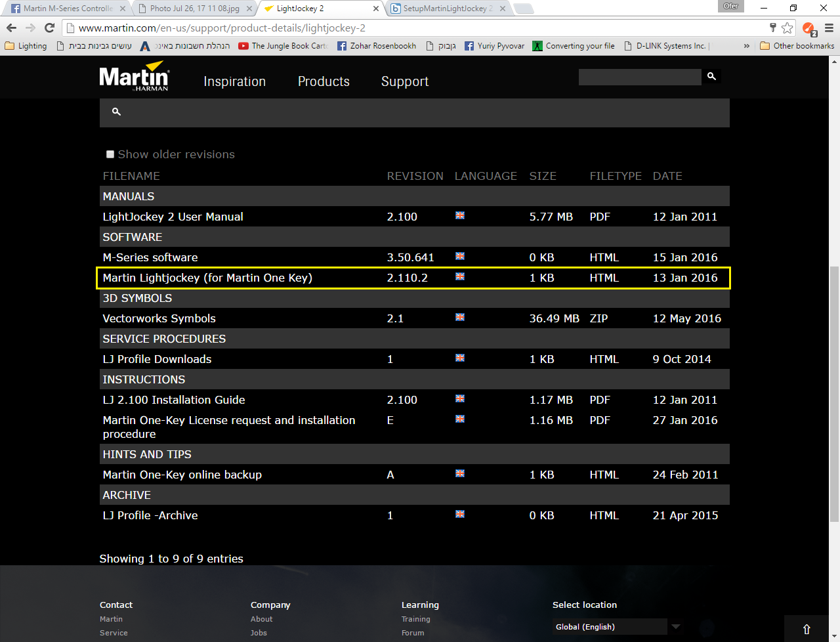840x642 pixels.
Task: Click the Martin by Harman logo
Action: pyautogui.click(x=135, y=77)
